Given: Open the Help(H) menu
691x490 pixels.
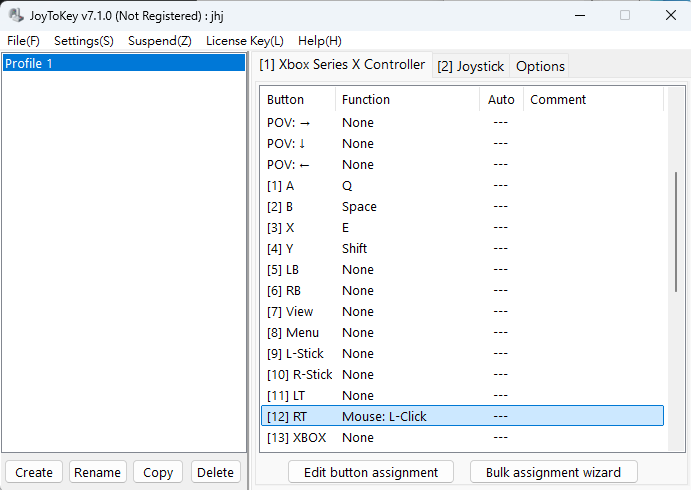Looking at the screenshot, I should (319, 41).
